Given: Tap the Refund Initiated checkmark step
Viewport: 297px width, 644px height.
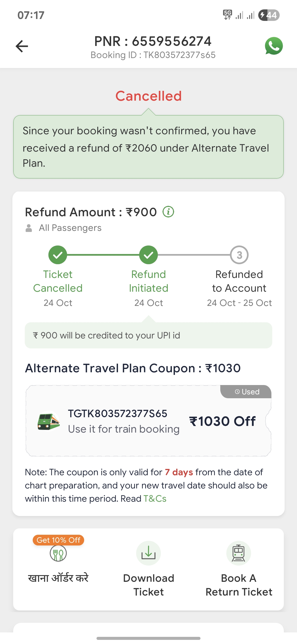Looking at the screenshot, I should pos(148,255).
